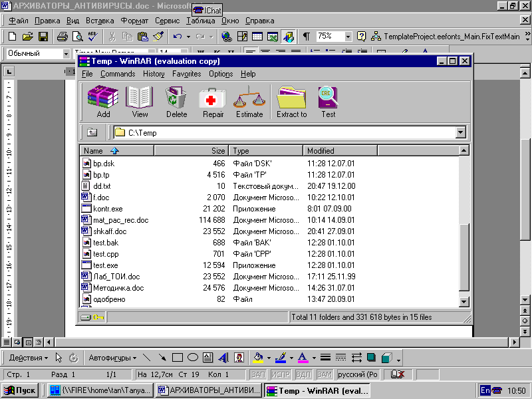Viewport: 532px width, 399px height.
Task: Insert Excel worksheet icon in Word
Action: tap(273, 37)
